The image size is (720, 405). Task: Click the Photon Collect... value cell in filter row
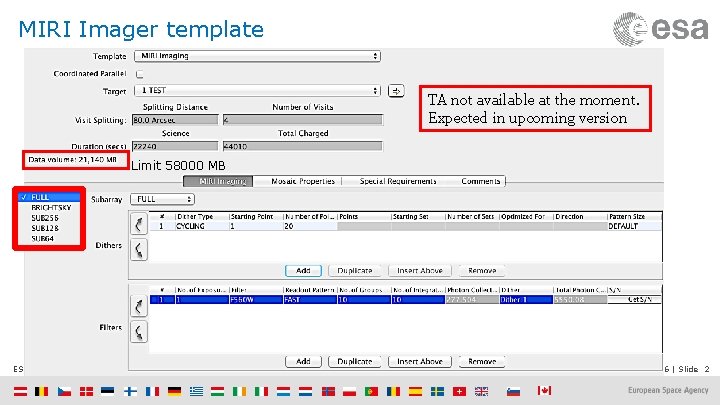pos(472,299)
